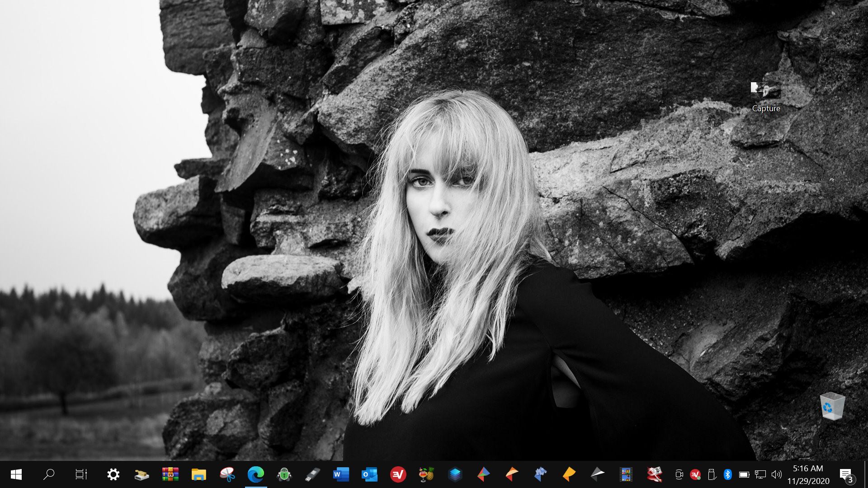Image resolution: width=868 pixels, height=488 pixels.
Task: Launch ExpressVPN from taskbar
Action: coord(398,474)
